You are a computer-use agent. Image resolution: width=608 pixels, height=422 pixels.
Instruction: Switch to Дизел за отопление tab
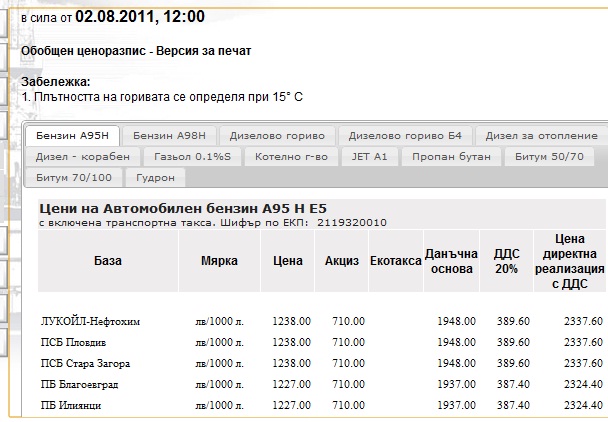541,136
